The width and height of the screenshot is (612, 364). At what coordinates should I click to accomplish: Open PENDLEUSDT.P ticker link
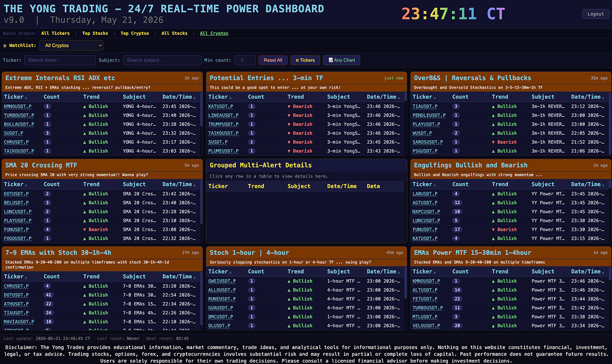pyautogui.click(x=429, y=115)
